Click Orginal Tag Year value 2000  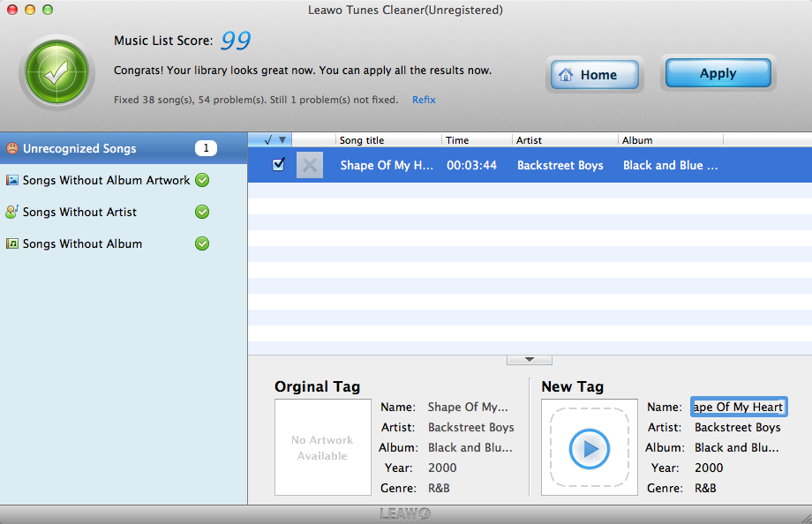click(442, 468)
